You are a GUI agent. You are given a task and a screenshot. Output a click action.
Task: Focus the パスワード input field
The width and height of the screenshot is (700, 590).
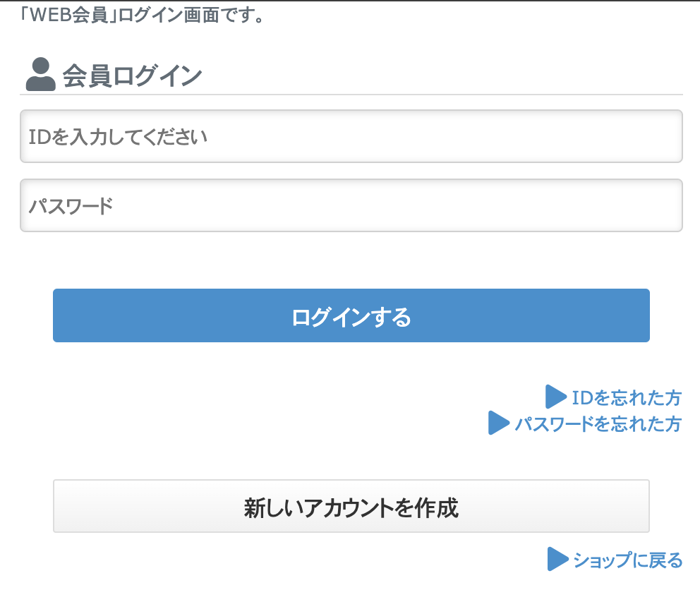click(x=351, y=205)
